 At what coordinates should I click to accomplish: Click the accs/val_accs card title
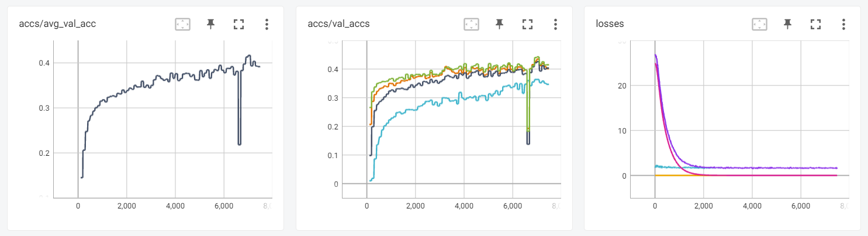pos(338,24)
